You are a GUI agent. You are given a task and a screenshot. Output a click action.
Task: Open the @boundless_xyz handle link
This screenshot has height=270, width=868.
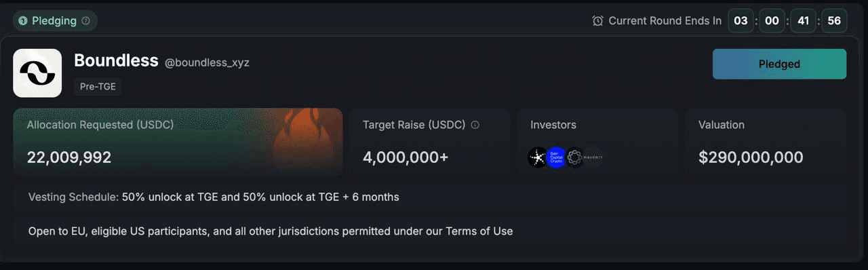(x=207, y=62)
